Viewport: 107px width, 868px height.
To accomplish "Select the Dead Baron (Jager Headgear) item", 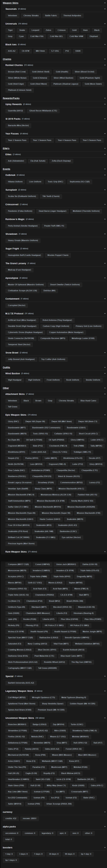I will (x=53, y=211).
